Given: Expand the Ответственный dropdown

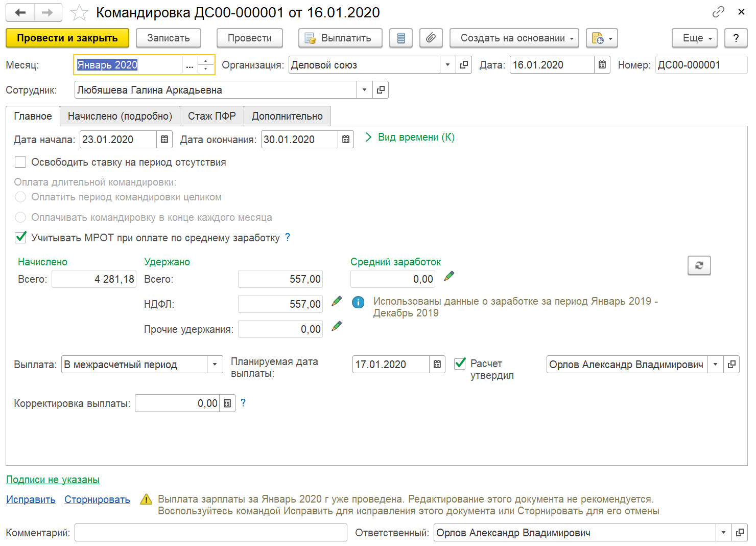Looking at the screenshot, I should tap(723, 533).
